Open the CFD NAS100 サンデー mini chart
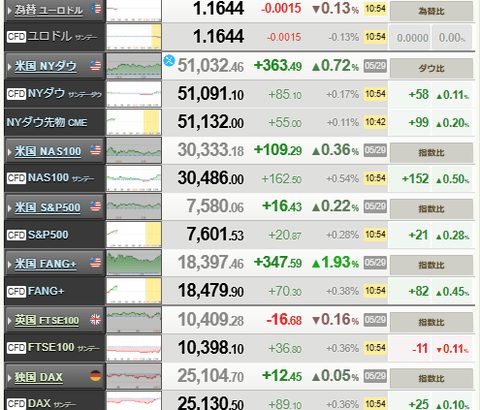 (x=134, y=179)
